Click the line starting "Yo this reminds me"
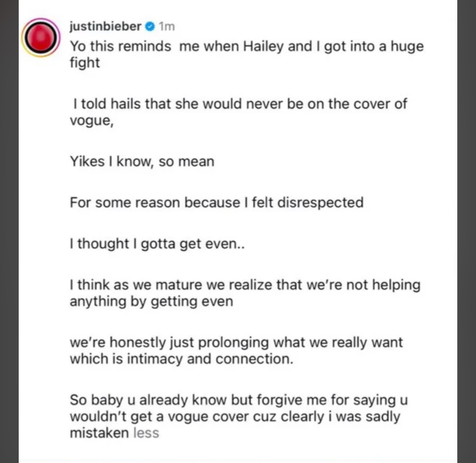Viewport: 476px width, 463px height. (247, 46)
